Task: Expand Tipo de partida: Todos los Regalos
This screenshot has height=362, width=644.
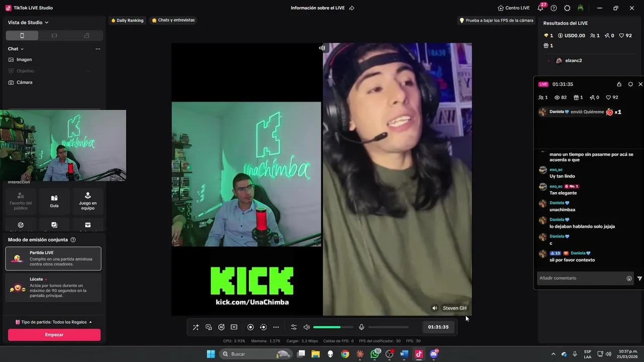Action: (x=54, y=322)
